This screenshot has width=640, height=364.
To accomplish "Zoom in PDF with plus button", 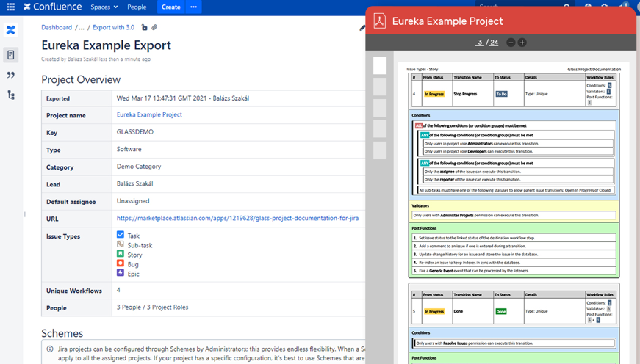I will coord(522,43).
